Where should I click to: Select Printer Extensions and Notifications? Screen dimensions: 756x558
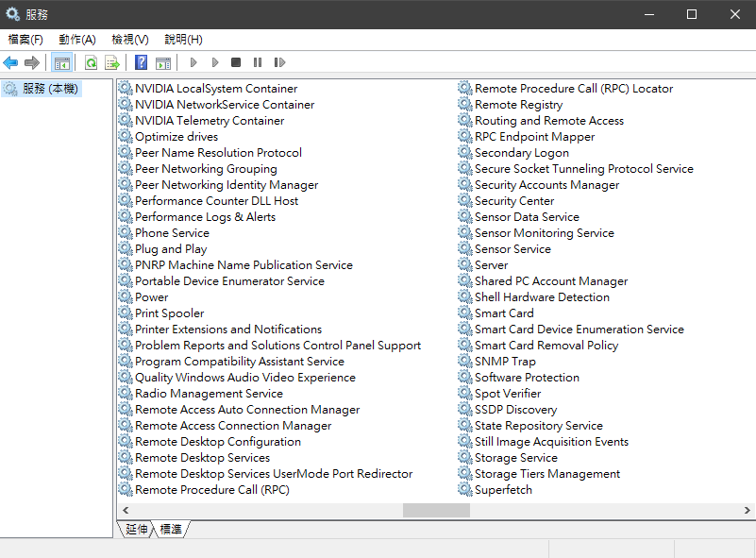click(x=228, y=329)
